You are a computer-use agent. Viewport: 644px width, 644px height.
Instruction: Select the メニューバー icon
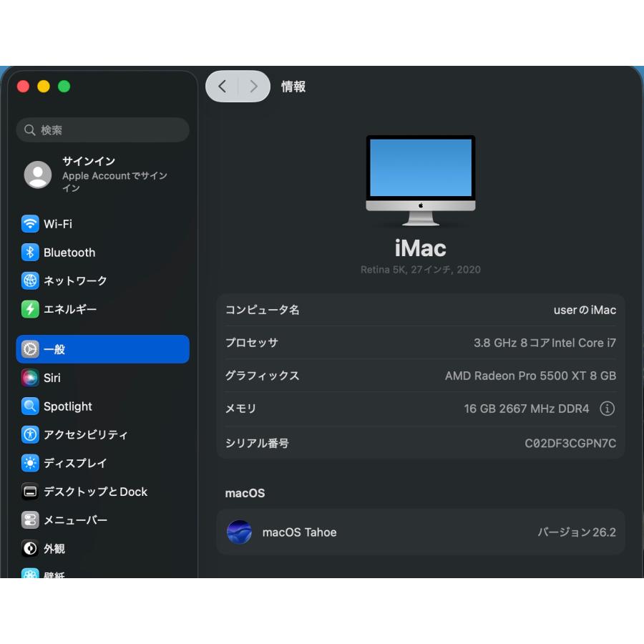pyautogui.click(x=30, y=520)
